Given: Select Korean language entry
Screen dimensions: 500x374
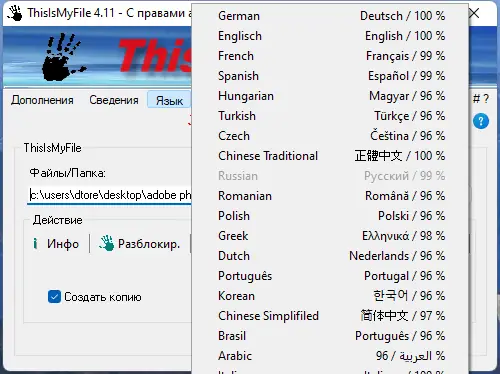Looking at the screenshot, I should coord(331,296).
